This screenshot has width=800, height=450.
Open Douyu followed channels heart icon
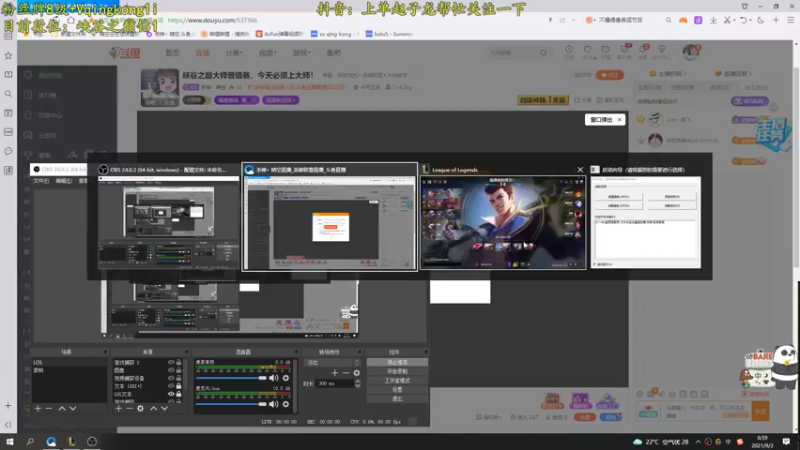588,49
